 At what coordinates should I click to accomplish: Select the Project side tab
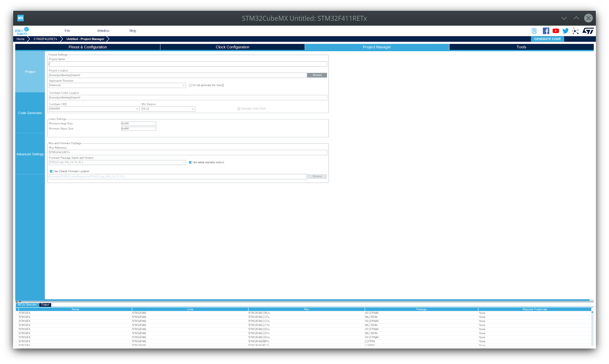pos(30,72)
